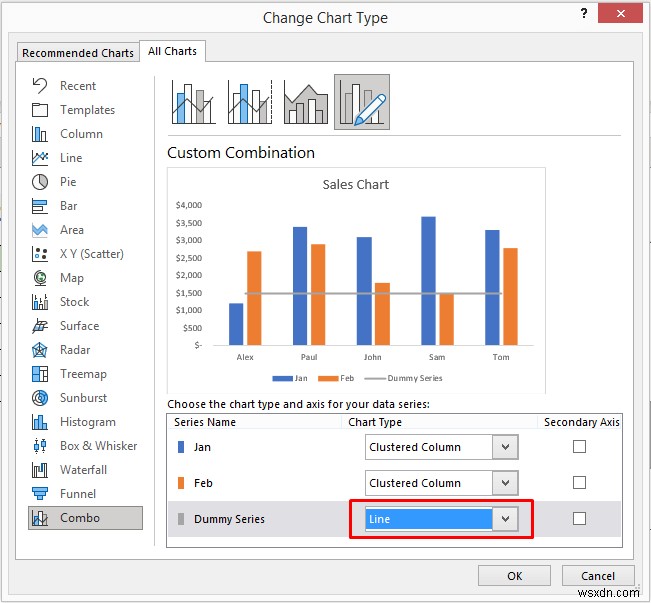The height and width of the screenshot is (603, 651).
Task: Select the Map chart globe icon
Action: [x=40, y=278]
